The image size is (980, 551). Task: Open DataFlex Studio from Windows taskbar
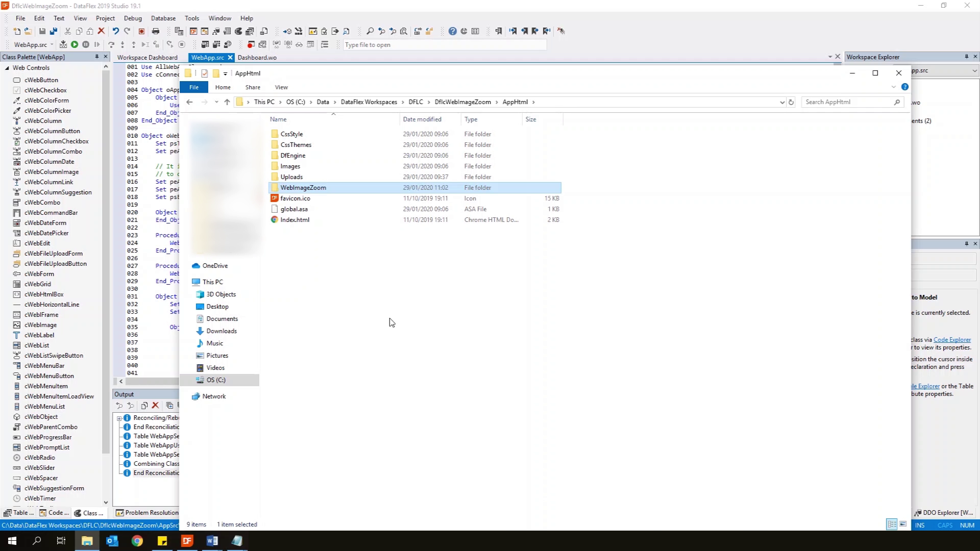tap(187, 541)
